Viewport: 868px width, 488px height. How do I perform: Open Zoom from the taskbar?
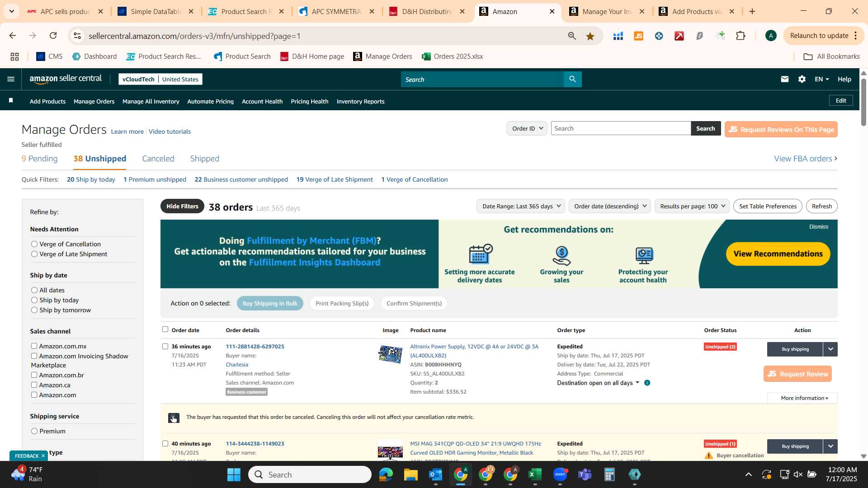click(x=560, y=474)
